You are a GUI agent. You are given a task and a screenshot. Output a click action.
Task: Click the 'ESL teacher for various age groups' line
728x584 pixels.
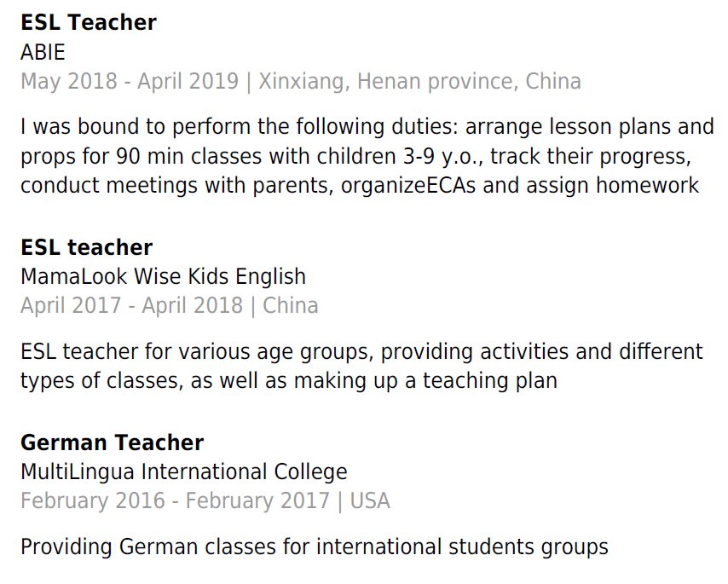coord(361,352)
